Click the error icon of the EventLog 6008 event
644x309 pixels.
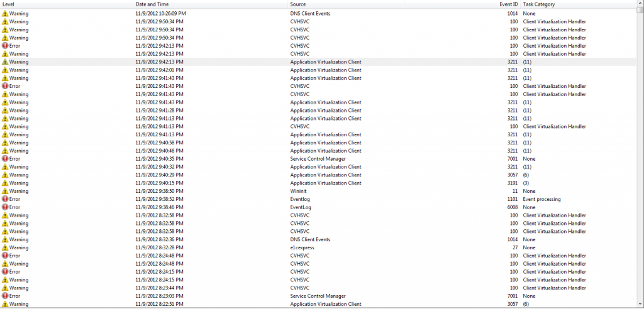pyautogui.click(x=5, y=207)
